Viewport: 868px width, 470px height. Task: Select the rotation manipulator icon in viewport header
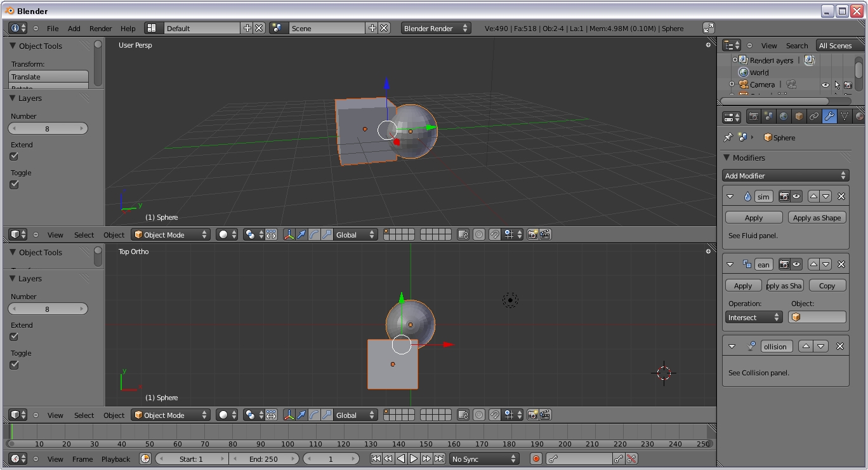[x=313, y=234]
